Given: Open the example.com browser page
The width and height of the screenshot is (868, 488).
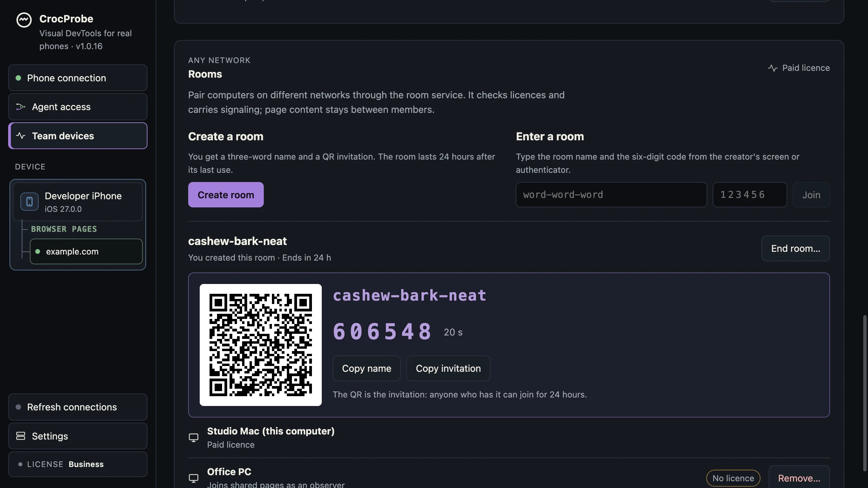Looking at the screenshot, I should [x=86, y=251].
